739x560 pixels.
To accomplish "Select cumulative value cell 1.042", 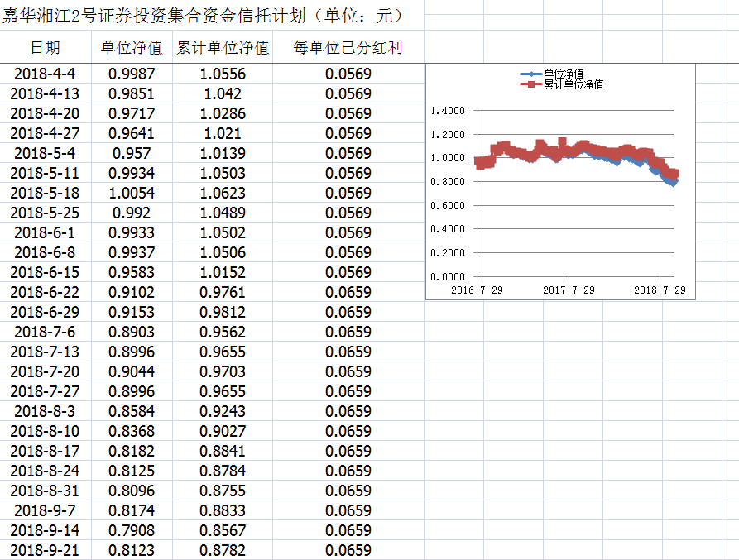I will pyautogui.click(x=223, y=93).
